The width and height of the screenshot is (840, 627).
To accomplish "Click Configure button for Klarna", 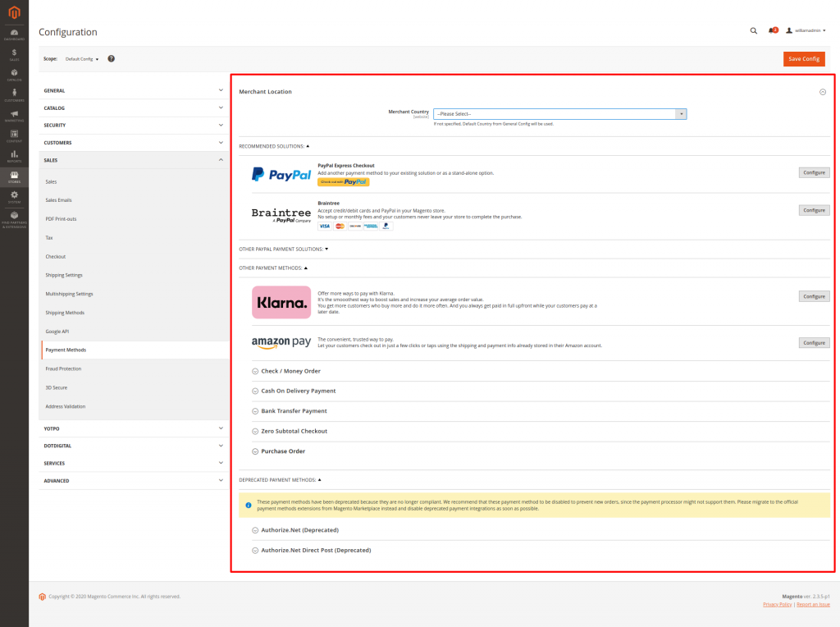I will point(814,296).
